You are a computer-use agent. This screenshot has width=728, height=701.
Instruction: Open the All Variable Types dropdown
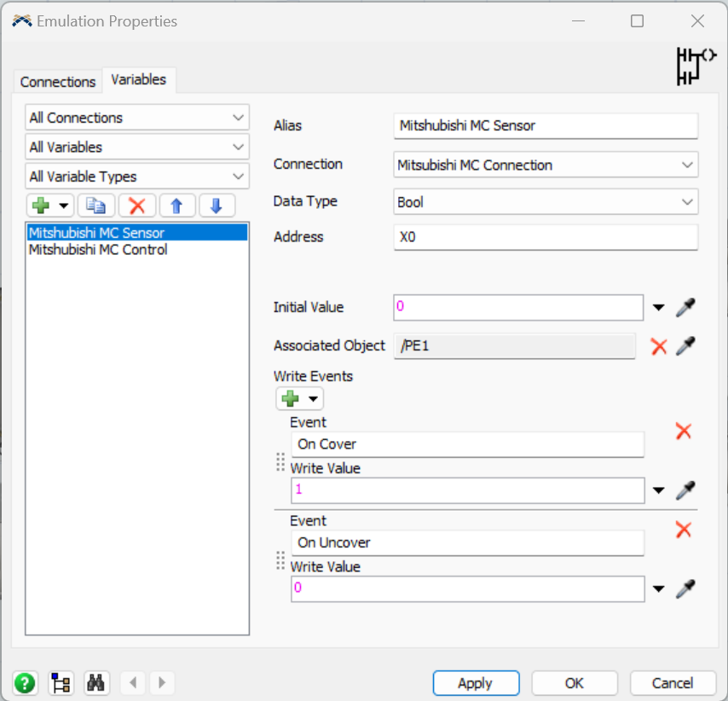click(x=137, y=177)
